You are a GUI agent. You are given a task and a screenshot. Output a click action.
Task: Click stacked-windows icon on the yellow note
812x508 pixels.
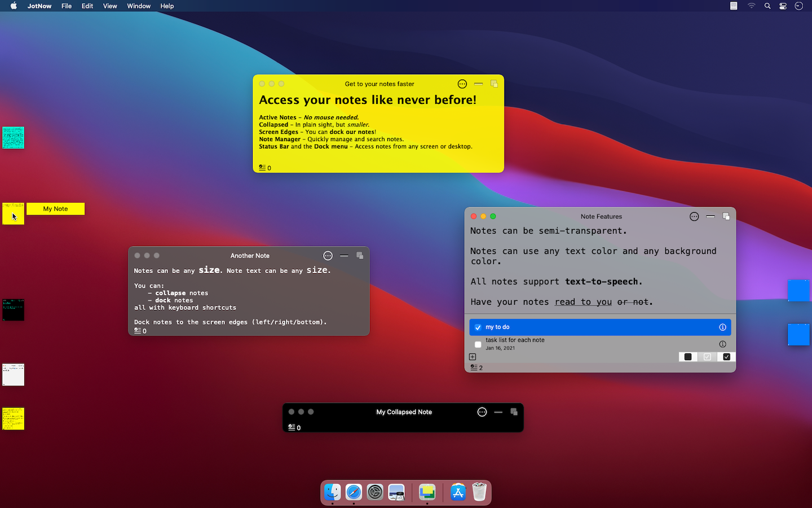click(x=494, y=84)
